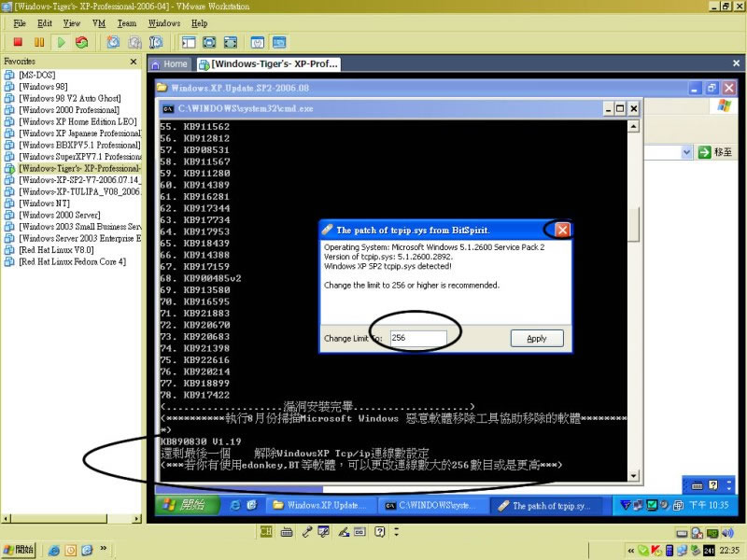The image size is (747, 560).
Task: Click the language bar help question icon
Action: 379,531
